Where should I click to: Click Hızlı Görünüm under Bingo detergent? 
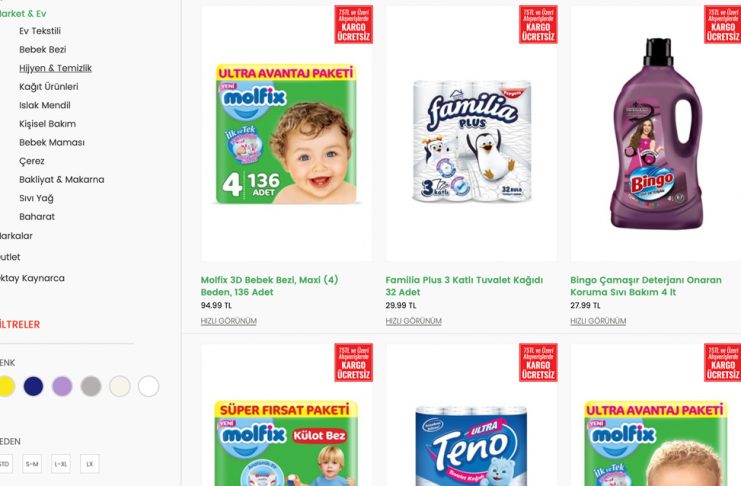(598, 321)
